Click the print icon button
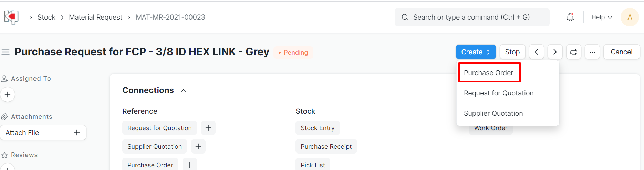The image size is (644, 170). click(x=574, y=52)
